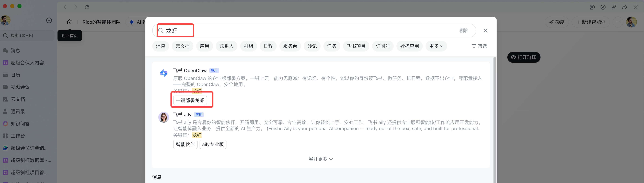Click the 清除 clear search link
Image resolution: width=644 pixels, height=183 pixels.
tap(463, 30)
